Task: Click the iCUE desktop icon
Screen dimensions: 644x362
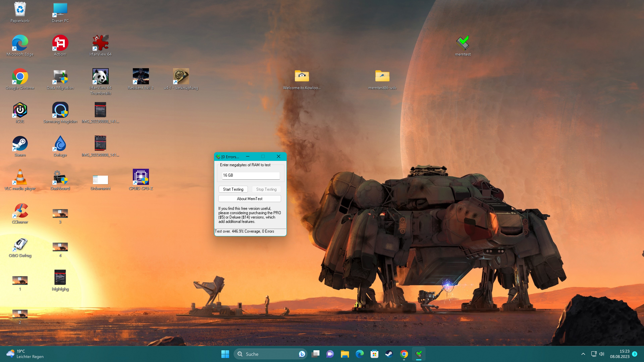Action: [20, 110]
